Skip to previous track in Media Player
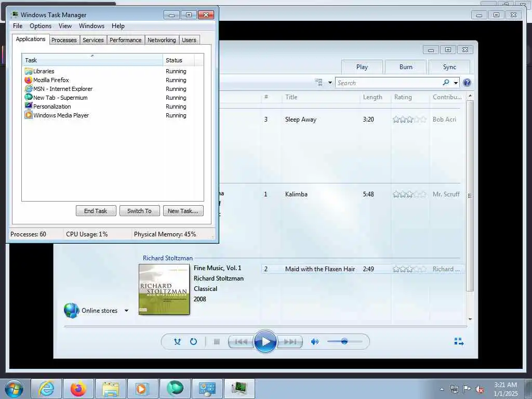This screenshot has height=399, width=532. click(241, 342)
